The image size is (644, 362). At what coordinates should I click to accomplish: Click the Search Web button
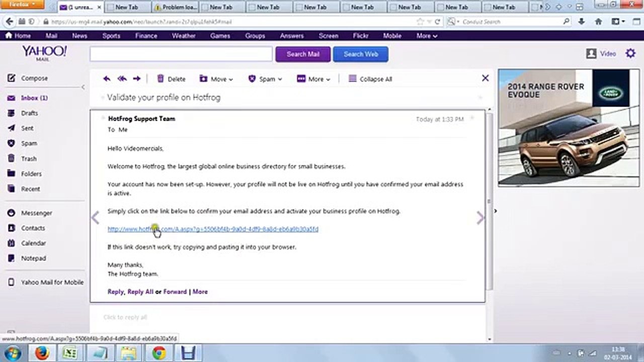(x=361, y=54)
